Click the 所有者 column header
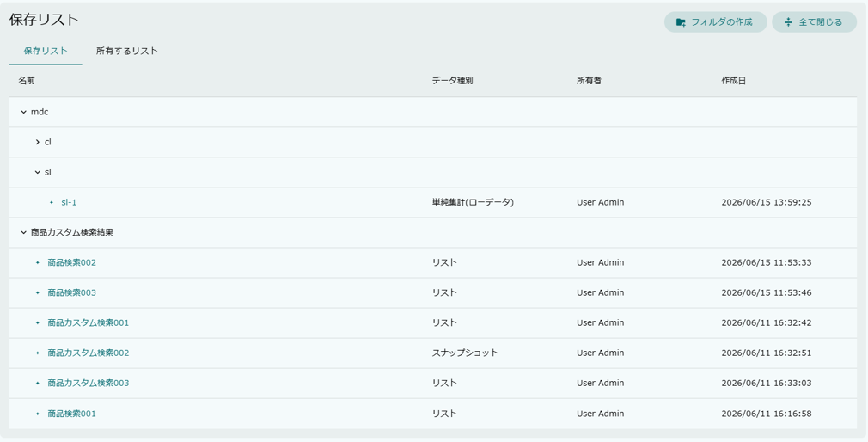This screenshot has height=442, width=868. click(589, 81)
